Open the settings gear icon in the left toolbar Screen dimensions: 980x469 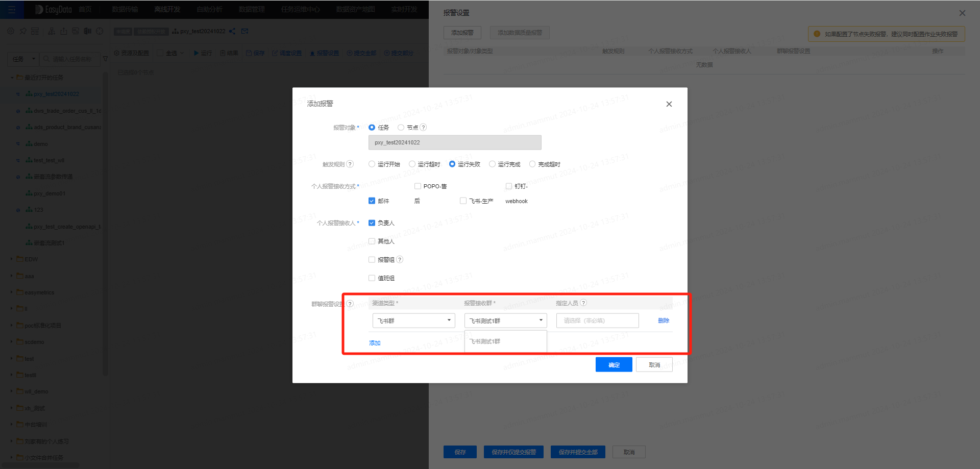point(10,31)
